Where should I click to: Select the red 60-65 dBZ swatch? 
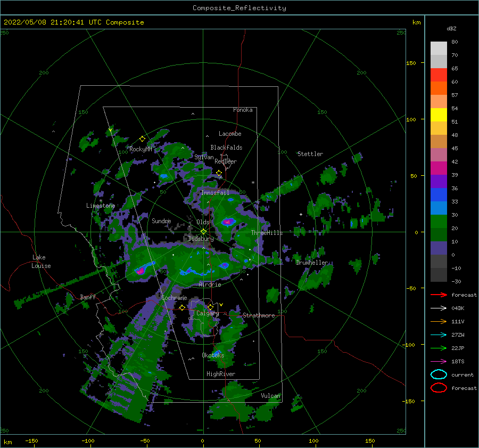pyautogui.click(x=439, y=75)
